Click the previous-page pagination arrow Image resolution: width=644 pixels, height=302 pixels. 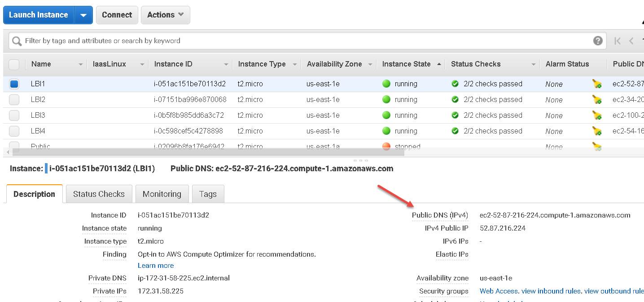tap(631, 41)
